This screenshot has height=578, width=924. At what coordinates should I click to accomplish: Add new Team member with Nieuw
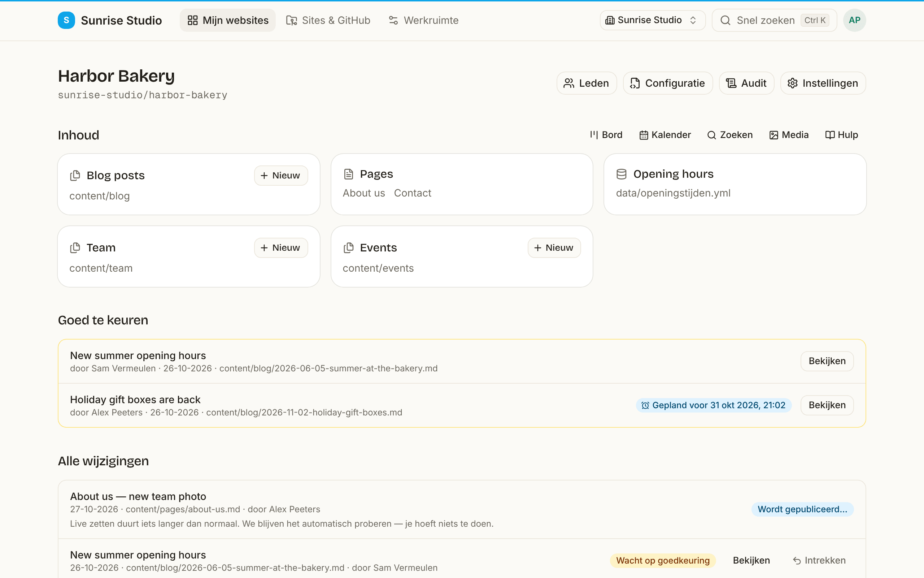(281, 248)
